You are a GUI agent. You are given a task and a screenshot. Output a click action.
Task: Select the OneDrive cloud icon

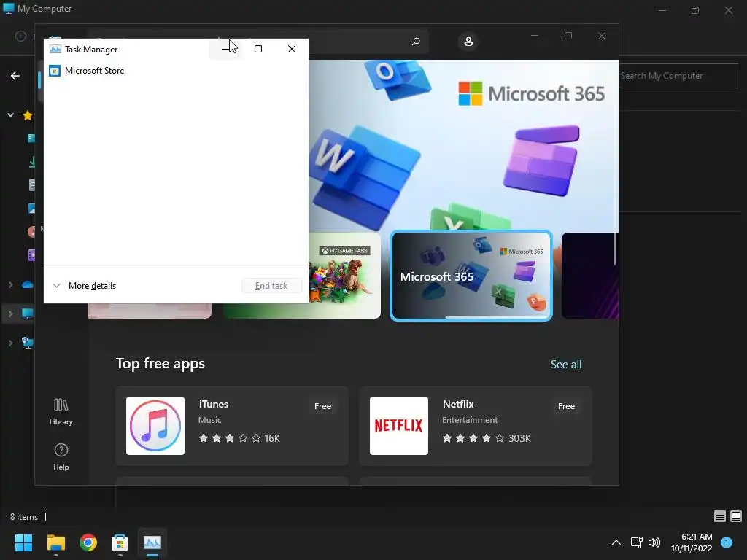pos(28,285)
